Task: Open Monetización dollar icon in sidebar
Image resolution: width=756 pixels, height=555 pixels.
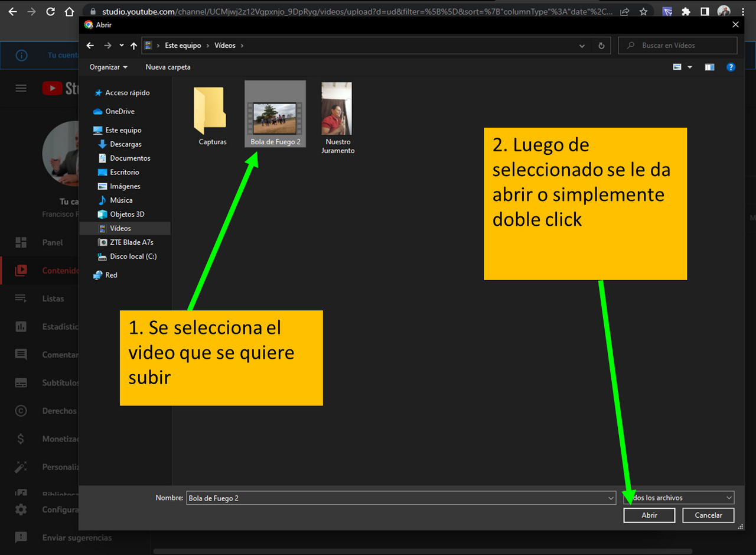Action: tap(21, 439)
